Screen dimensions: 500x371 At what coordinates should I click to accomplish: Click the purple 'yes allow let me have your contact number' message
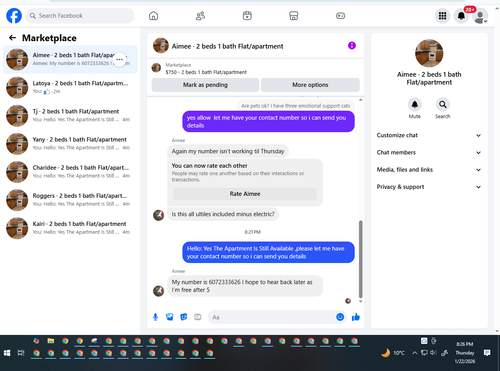[x=268, y=121]
